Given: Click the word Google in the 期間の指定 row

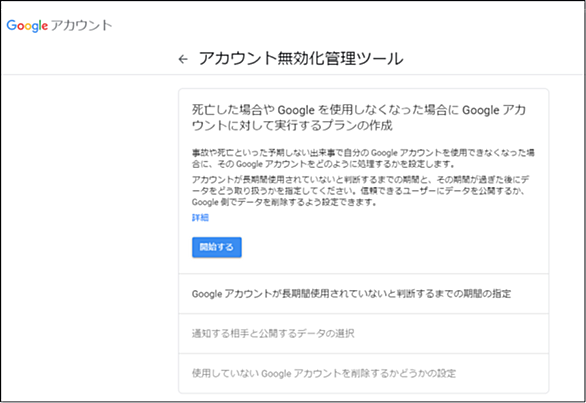Looking at the screenshot, I should click(x=207, y=294).
